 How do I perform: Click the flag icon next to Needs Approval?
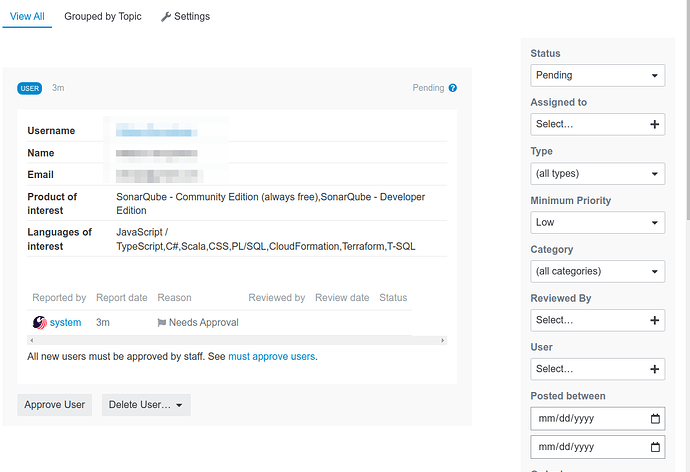tap(161, 323)
